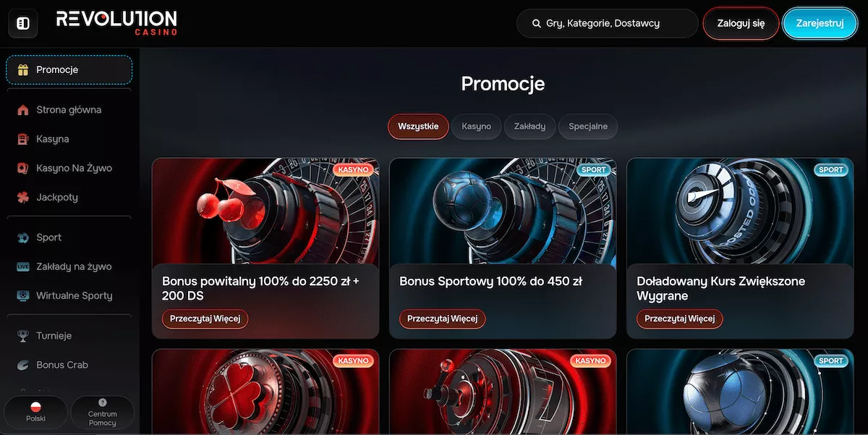This screenshot has height=435, width=868.
Task: Open Promocje gift icon in sidebar
Action: [23, 70]
